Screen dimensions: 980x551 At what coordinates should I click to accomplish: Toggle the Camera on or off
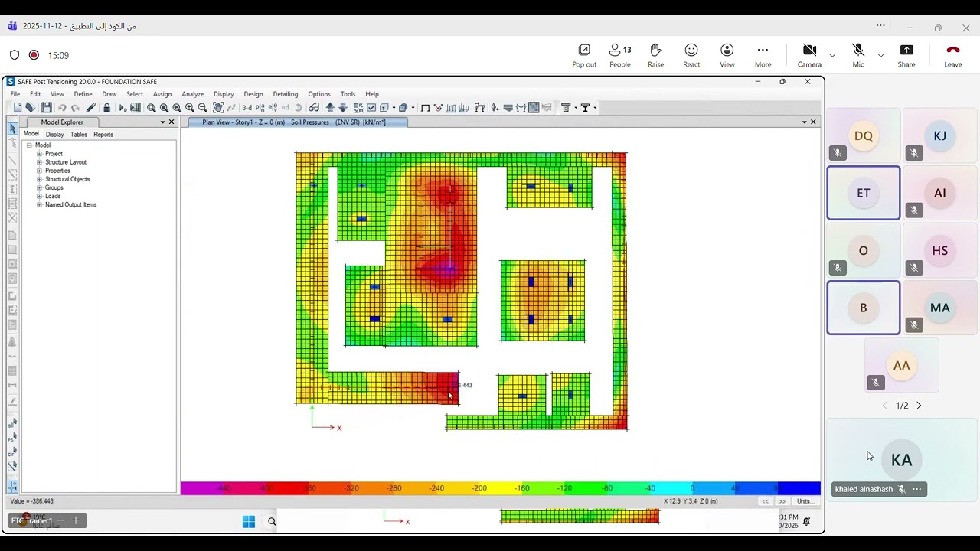pyautogui.click(x=809, y=55)
